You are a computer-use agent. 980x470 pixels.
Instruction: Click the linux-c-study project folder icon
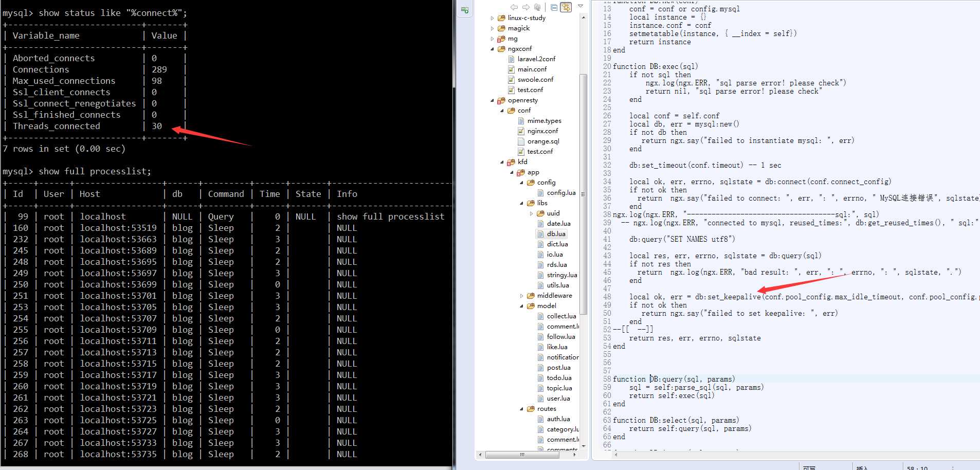[x=501, y=18]
